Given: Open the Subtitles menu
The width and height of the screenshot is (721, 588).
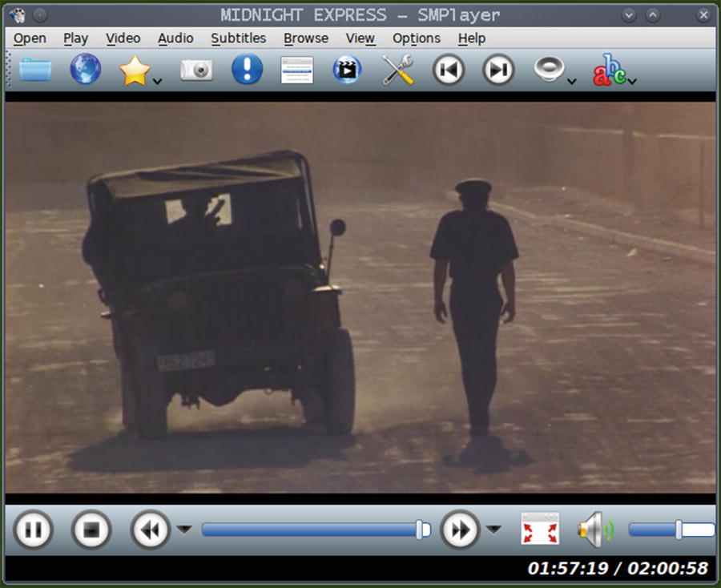Looking at the screenshot, I should click(239, 38).
